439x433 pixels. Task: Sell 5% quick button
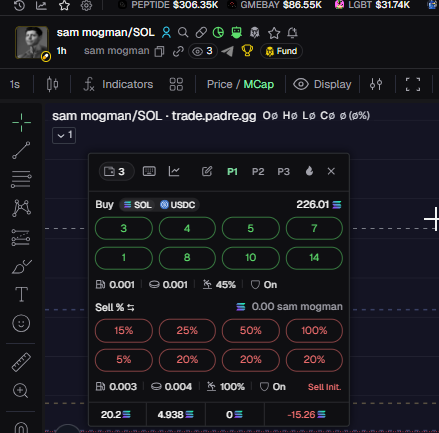click(x=124, y=360)
